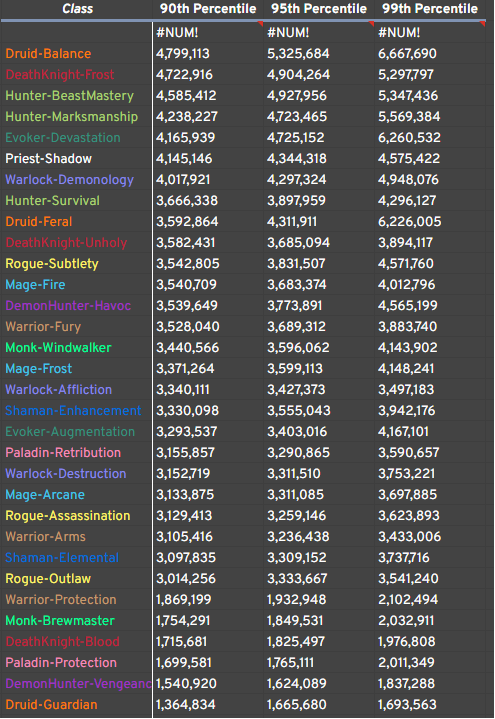Click the Rogue-Outlaw class cell
Image resolution: width=495 pixels, height=719 pixels.
pyautogui.click(x=76, y=579)
